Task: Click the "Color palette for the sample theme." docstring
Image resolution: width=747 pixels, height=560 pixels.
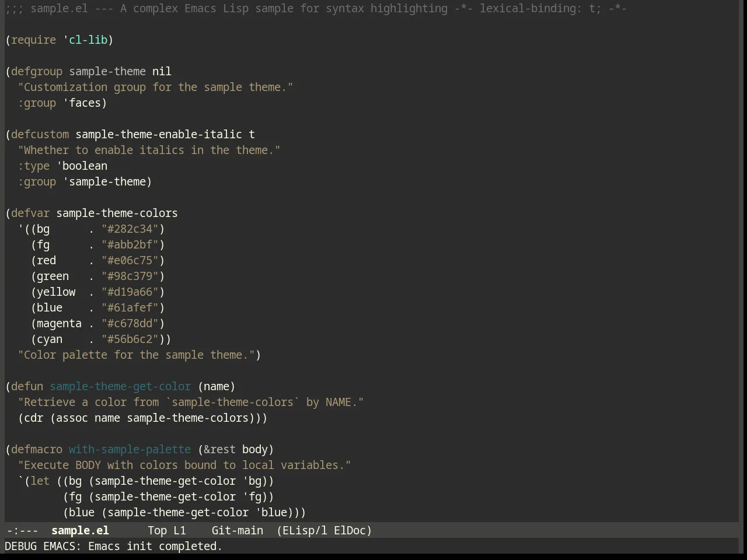Action: coord(136,355)
